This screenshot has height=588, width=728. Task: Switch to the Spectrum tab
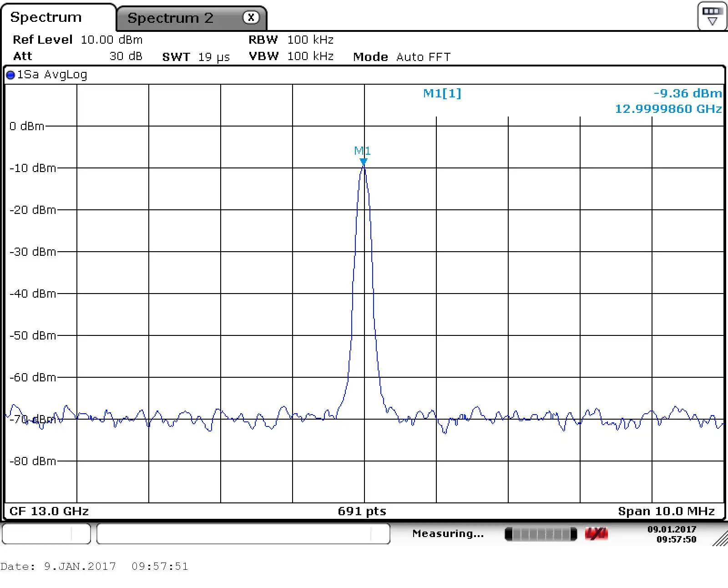point(58,17)
